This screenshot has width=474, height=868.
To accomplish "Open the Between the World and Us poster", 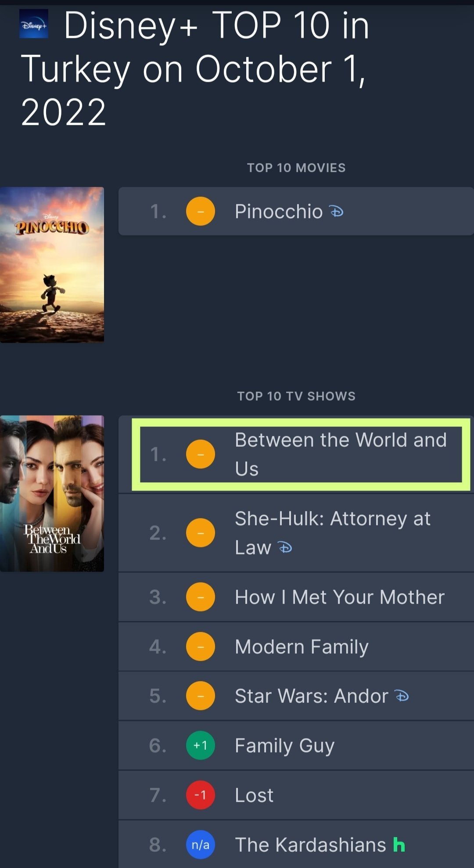I will point(52,493).
